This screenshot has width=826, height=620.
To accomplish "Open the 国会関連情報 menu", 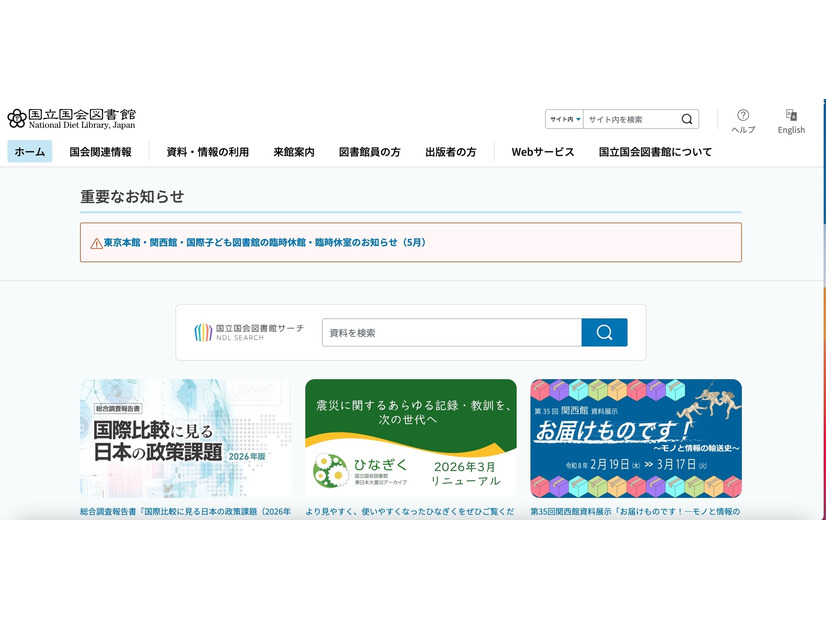I will pos(100,152).
